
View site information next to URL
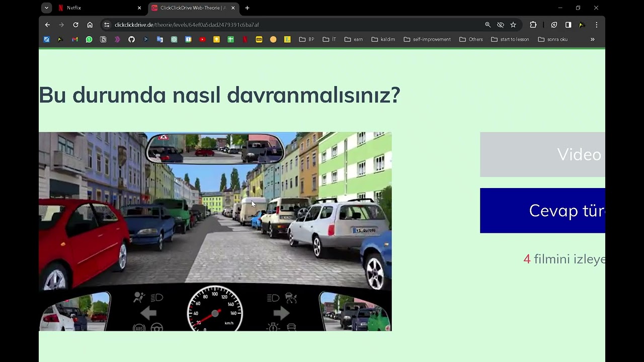(107, 25)
